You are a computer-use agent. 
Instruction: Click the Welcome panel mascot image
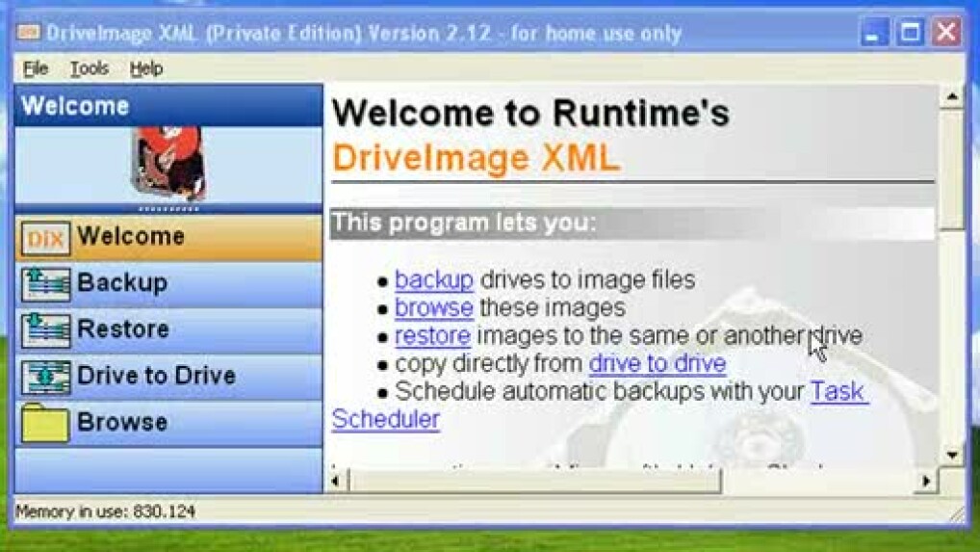168,164
